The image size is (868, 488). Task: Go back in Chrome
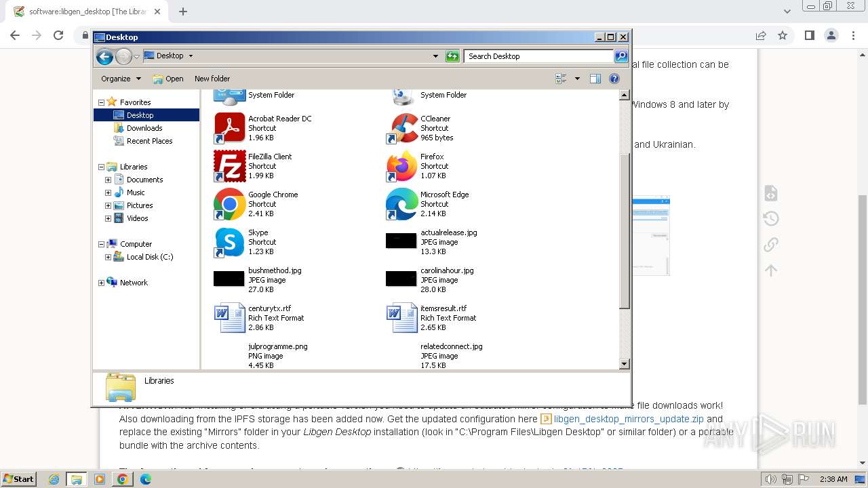tap(15, 35)
